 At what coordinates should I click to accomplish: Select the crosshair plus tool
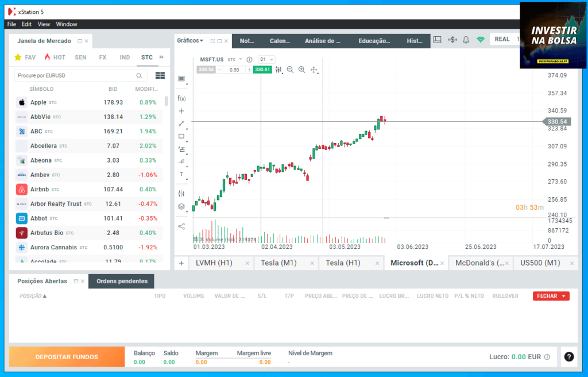(x=181, y=111)
